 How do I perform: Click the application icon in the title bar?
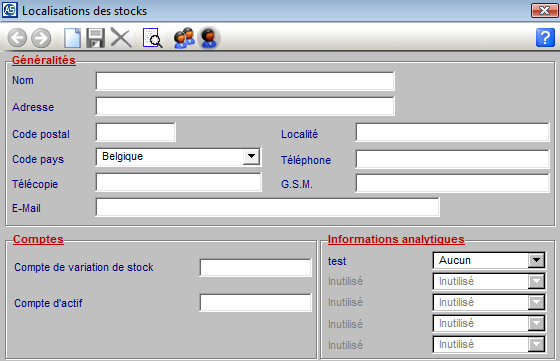tap(9, 10)
